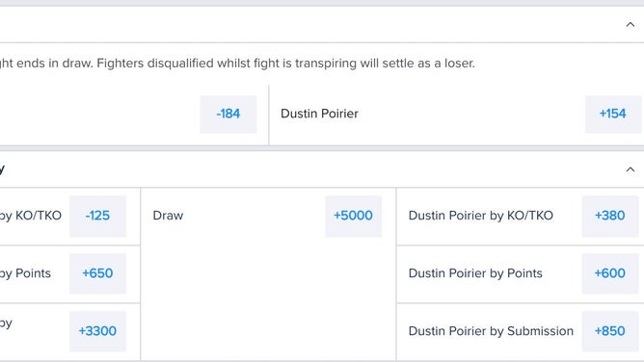Click the Draw outcome label

click(x=168, y=216)
